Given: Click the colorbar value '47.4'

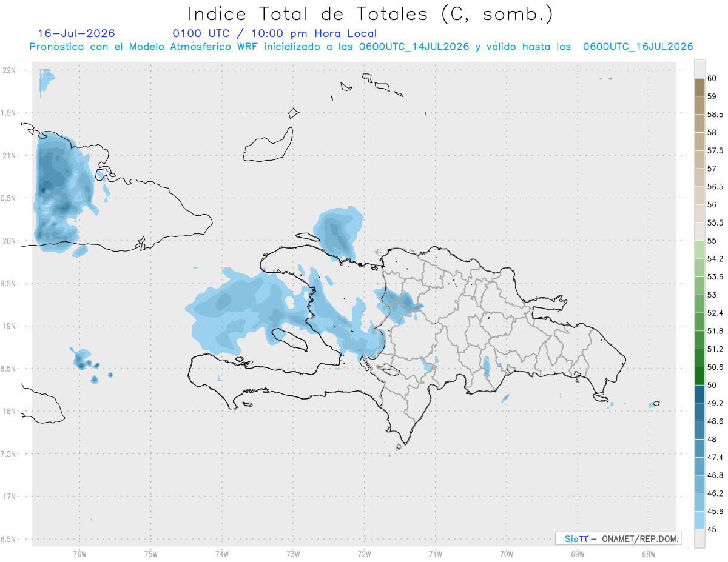Looking at the screenshot, I should tap(715, 457).
